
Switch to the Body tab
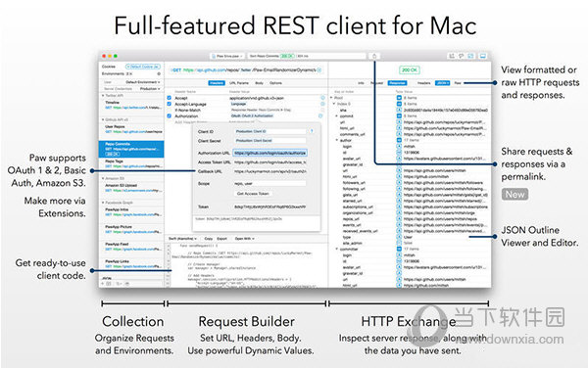coord(259,83)
